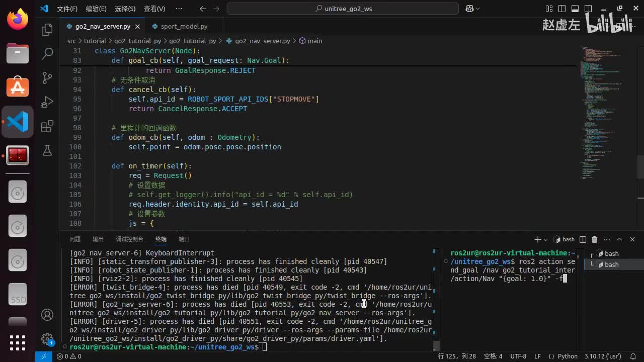644x362 pixels.
Task: Expand go2_nav_server.py breadcrumb
Action: pyautogui.click(x=258, y=41)
